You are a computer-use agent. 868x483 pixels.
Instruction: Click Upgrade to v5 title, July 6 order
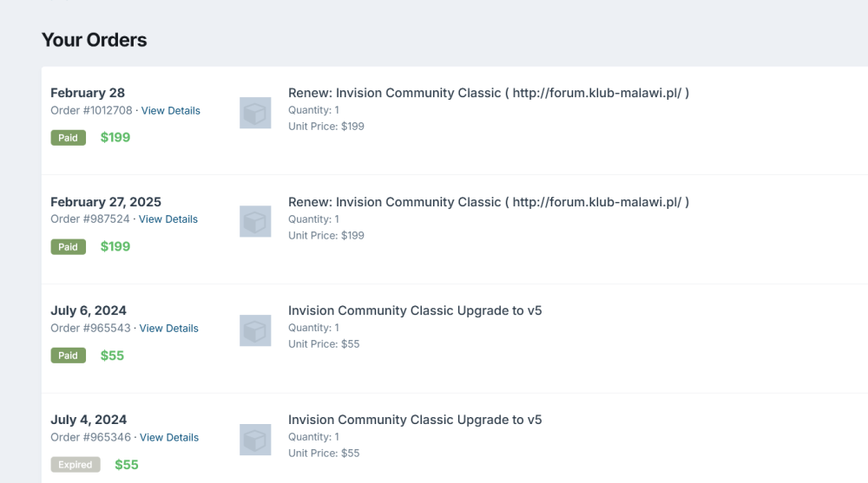coord(415,310)
